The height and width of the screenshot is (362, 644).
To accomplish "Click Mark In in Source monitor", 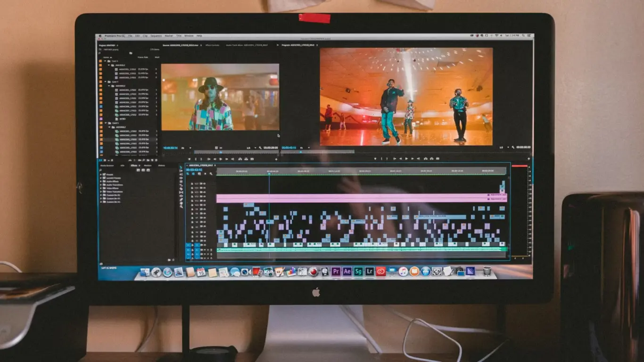I will coord(196,159).
